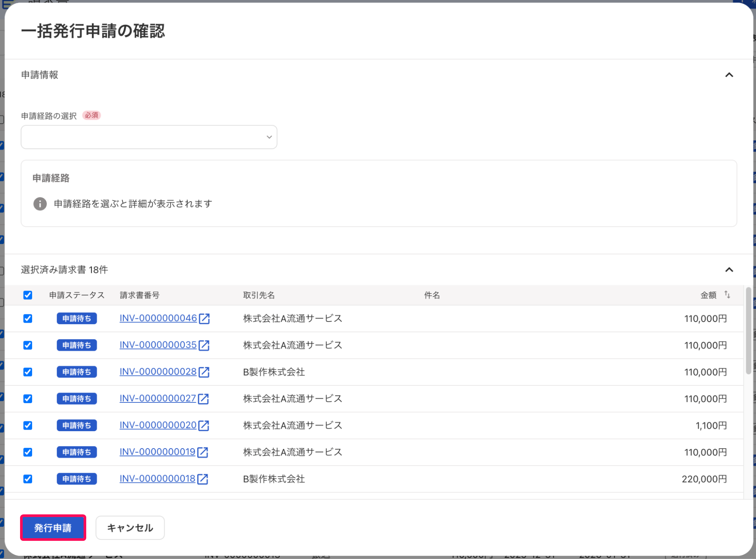Uncheck the checkbox for INV-0000000046

click(x=28, y=318)
